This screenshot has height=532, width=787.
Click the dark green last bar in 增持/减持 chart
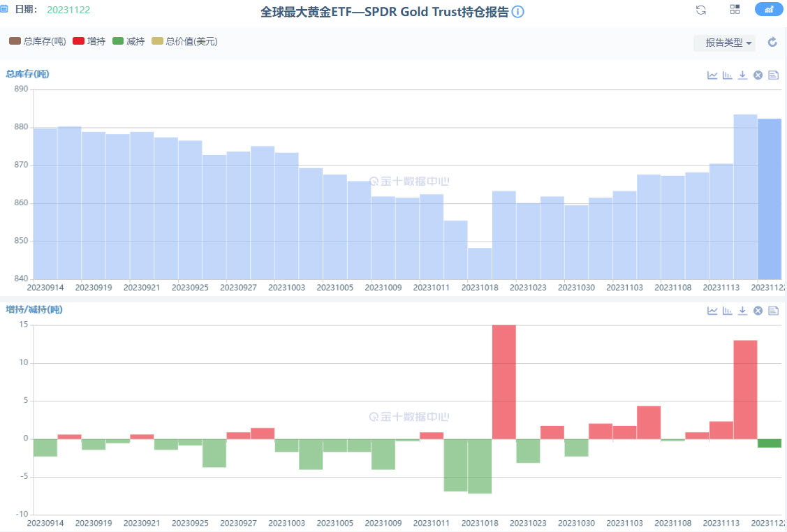tap(770, 443)
